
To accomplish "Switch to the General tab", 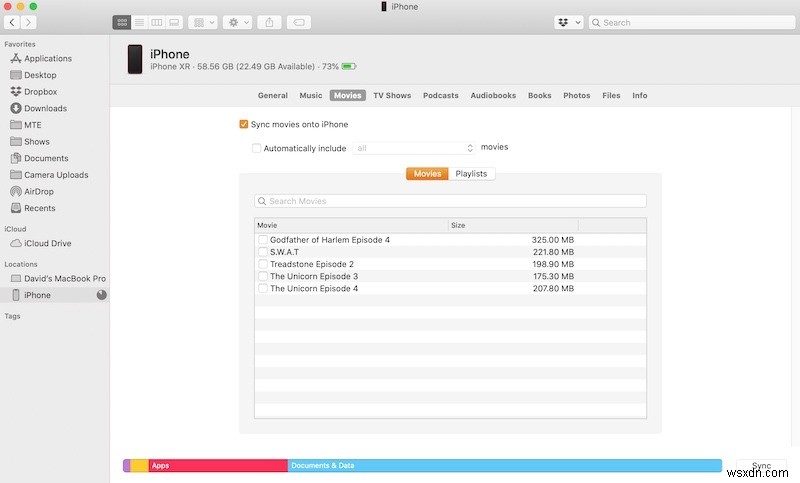I will click(272, 95).
